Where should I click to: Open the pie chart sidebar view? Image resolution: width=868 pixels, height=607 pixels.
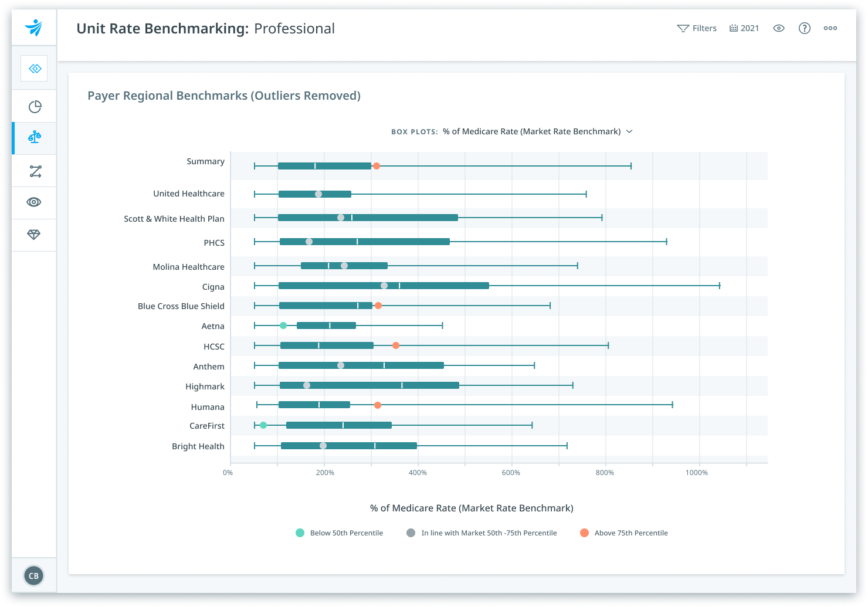(x=35, y=107)
